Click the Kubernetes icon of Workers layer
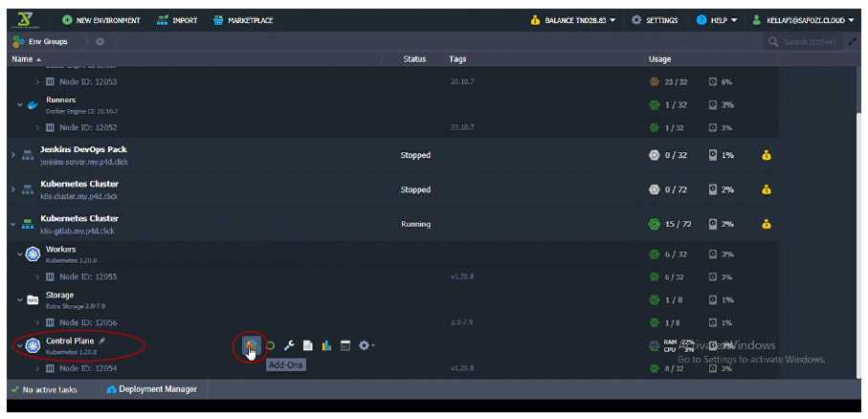Viewport: 868px width, 419px height. tap(33, 254)
